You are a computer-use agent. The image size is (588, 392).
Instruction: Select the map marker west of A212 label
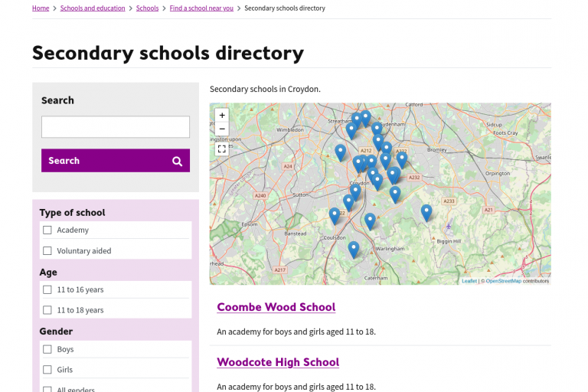click(x=340, y=153)
